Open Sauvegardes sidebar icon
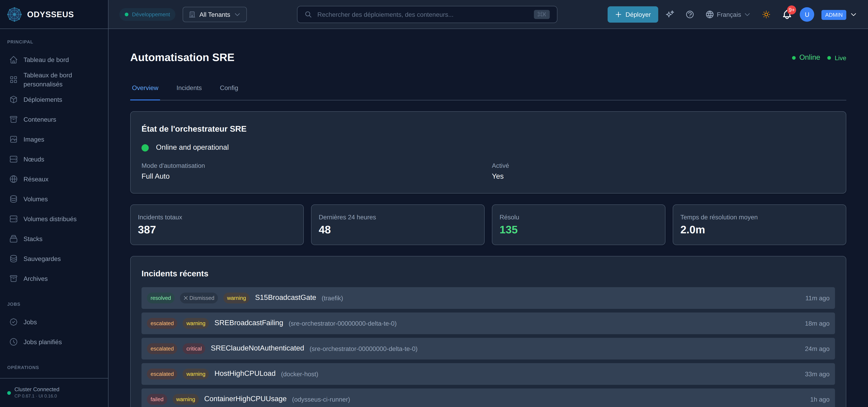 tap(14, 258)
